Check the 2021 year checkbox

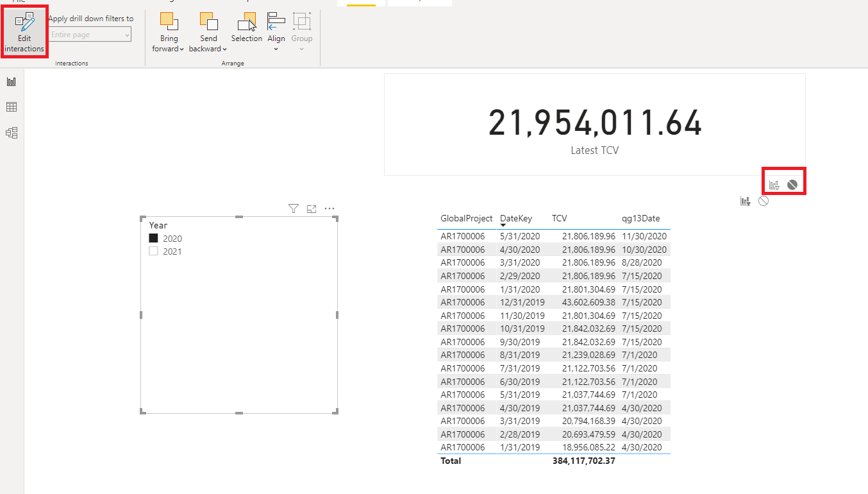tap(153, 251)
